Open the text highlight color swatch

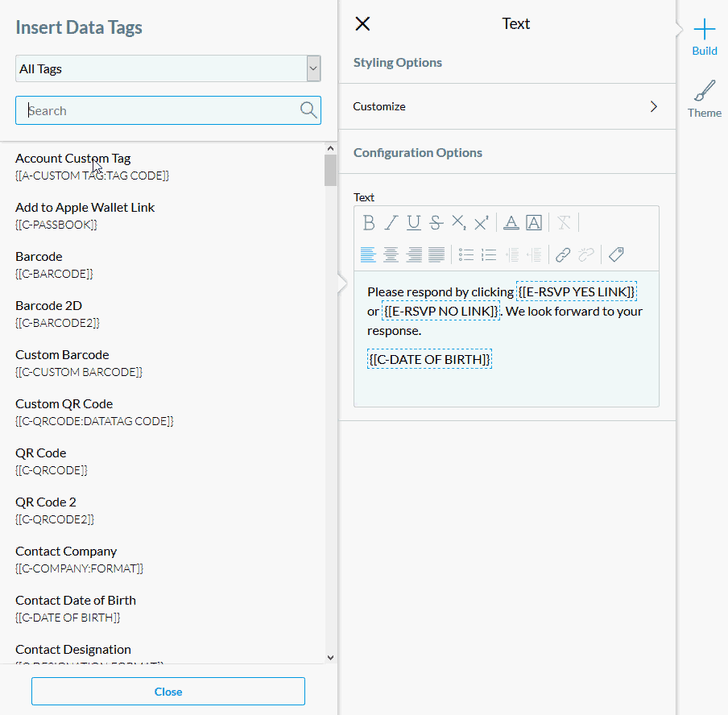(x=534, y=223)
